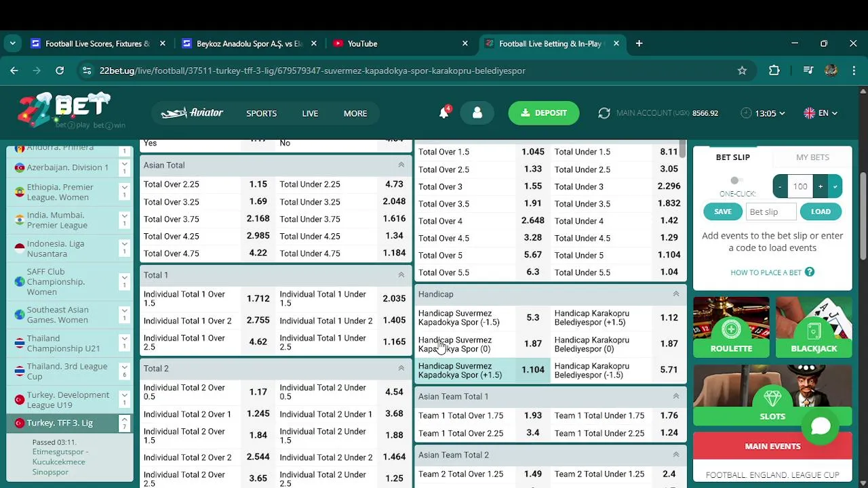Open the Roulette game tile
This screenshot has height=488, width=868.
click(x=731, y=327)
